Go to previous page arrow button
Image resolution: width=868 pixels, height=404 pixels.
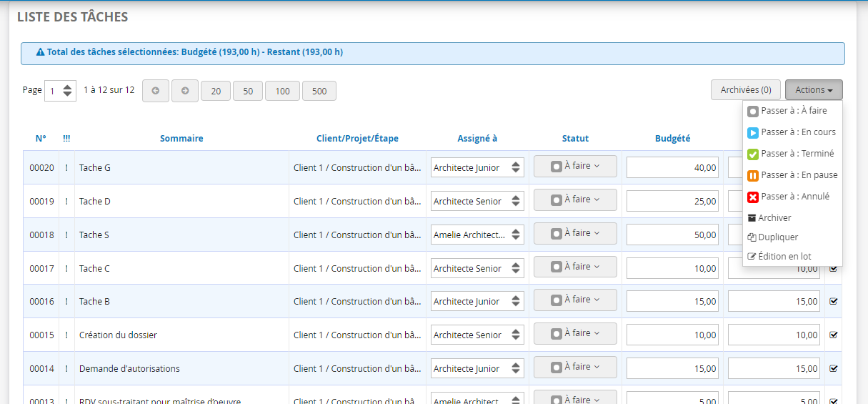(x=156, y=91)
